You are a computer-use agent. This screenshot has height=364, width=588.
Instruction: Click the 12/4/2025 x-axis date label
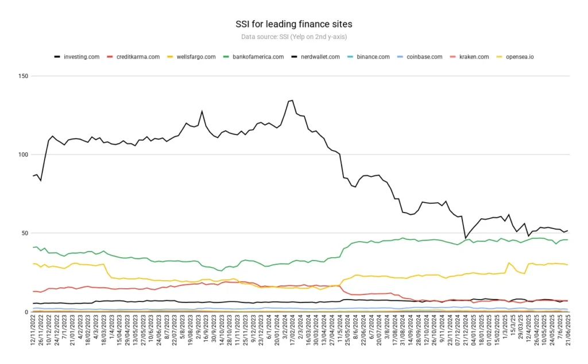tap(528, 329)
